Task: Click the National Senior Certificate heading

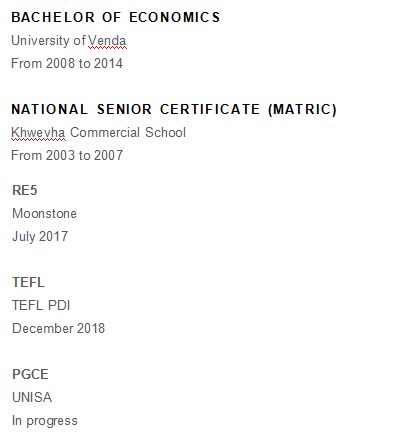Action: [x=174, y=109]
